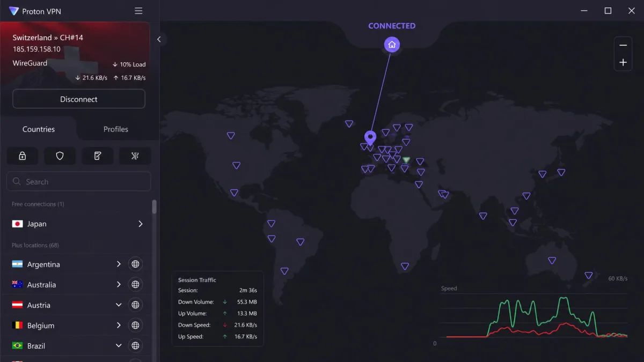Screen dimensions: 644x362
Task: Select the New Zealand server marker
Action: tap(589, 275)
